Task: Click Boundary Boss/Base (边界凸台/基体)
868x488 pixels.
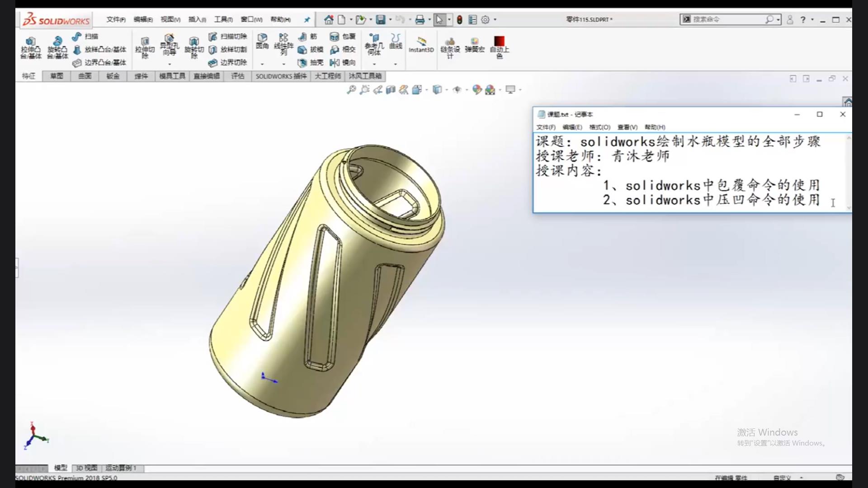Action: (99, 62)
